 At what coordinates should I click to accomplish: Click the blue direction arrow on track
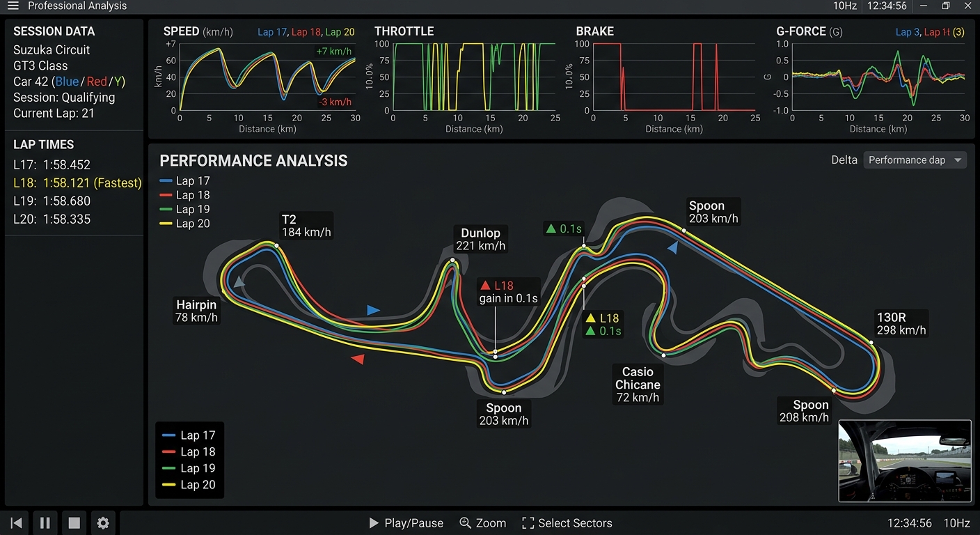coord(373,310)
